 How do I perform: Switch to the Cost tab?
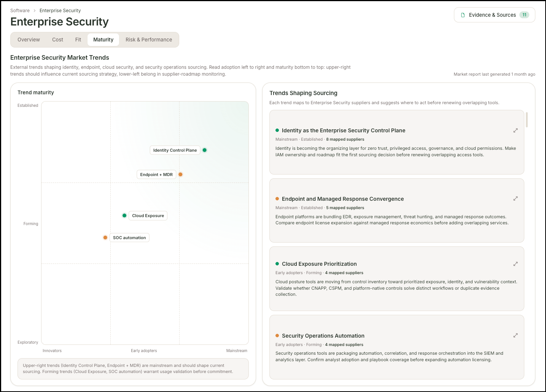click(57, 40)
